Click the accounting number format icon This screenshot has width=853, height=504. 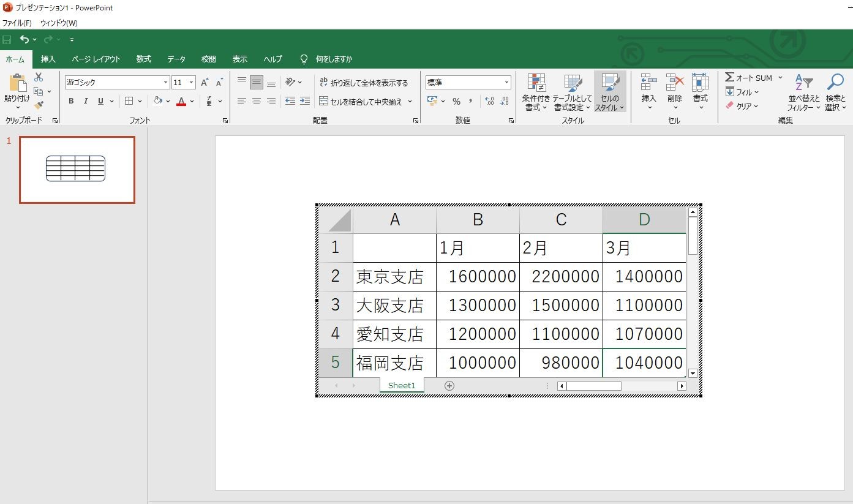(432, 101)
